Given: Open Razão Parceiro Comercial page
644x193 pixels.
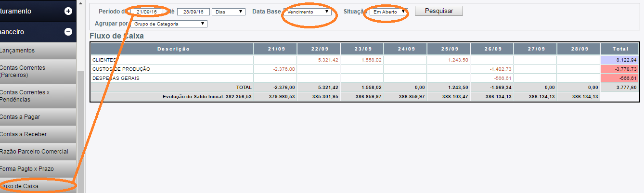Looking at the screenshot, I should [x=35, y=152].
